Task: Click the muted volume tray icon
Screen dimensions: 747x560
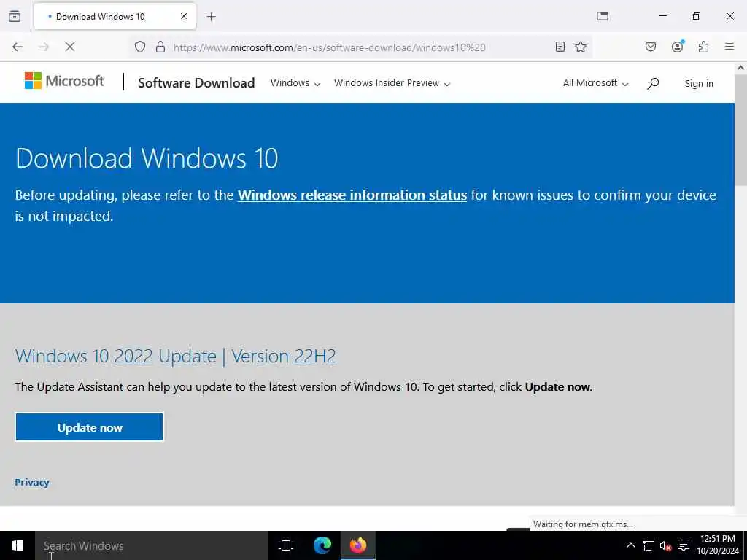Action: point(665,545)
